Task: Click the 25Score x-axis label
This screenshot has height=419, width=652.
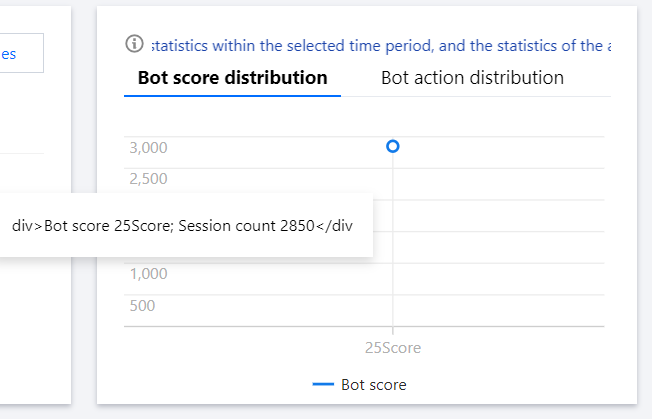Action: click(x=393, y=348)
